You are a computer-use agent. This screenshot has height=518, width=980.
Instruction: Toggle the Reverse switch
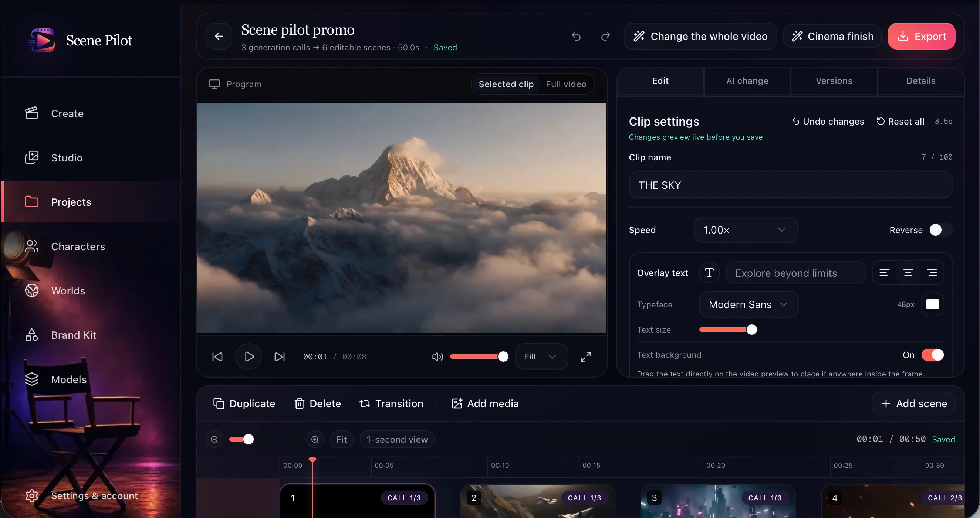940,230
